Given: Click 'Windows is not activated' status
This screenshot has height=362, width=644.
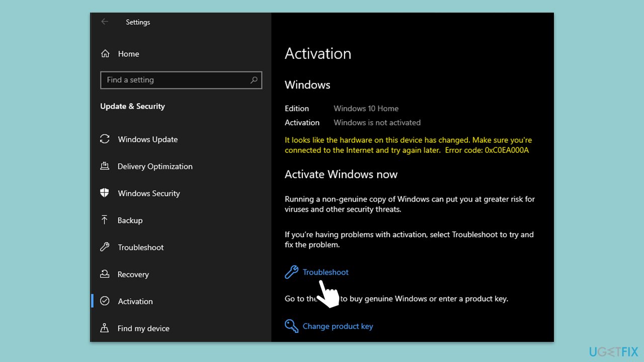Looking at the screenshot, I should pos(377,123).
